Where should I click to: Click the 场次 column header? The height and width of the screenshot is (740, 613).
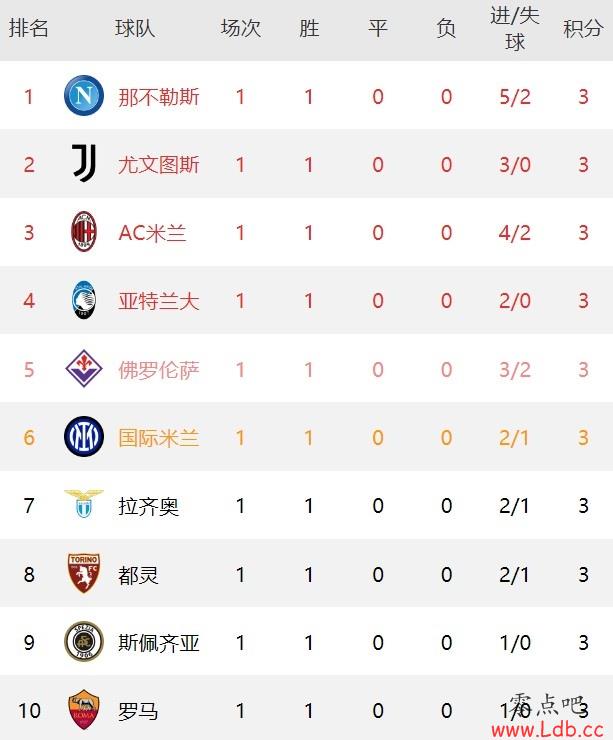click(241, 28)
